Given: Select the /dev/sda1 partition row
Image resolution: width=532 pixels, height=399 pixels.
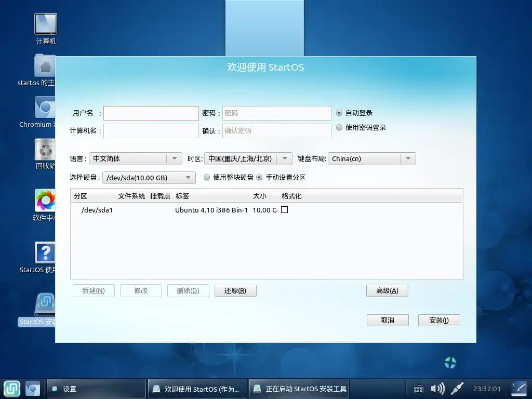Looking at the screenshot, I should click(267, 210).
